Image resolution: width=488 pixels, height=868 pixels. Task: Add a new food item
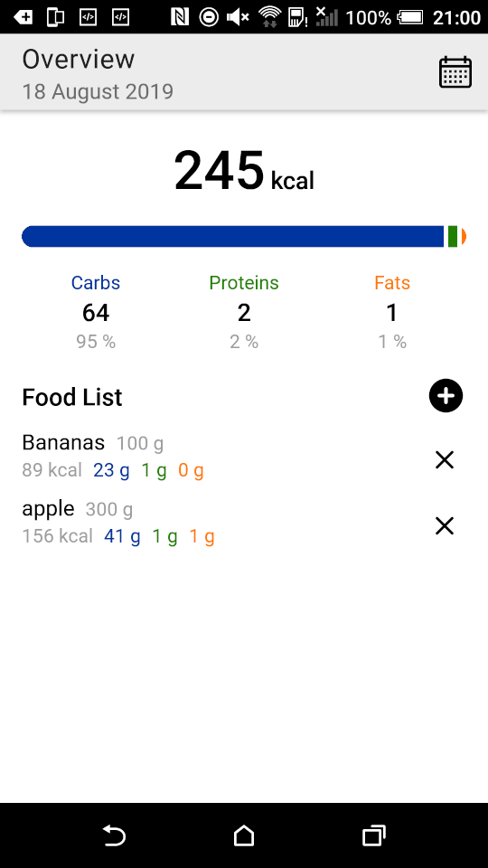(x=446, y=396)
